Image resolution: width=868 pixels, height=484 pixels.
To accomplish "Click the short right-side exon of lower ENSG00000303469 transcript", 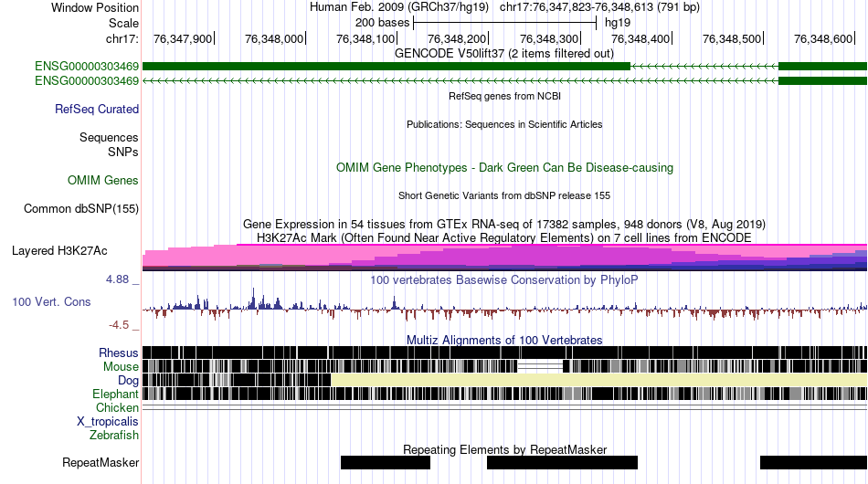I will click(822, 80).
